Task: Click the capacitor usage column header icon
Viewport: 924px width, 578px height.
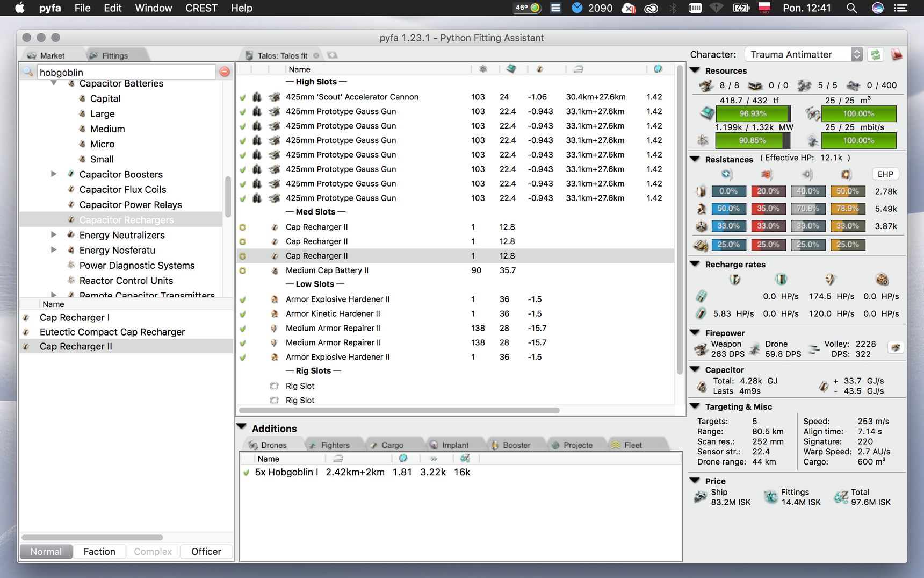Action: click(540, 69)
